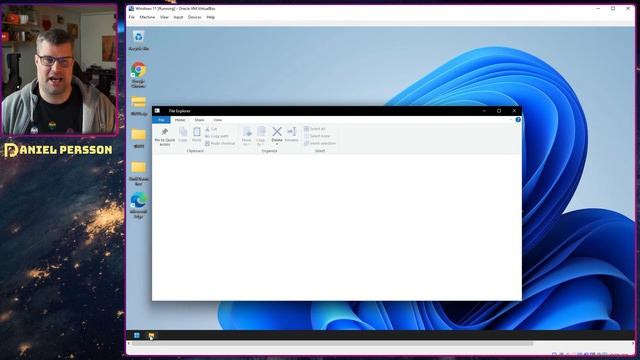Click Cut in the Clipboard group
Viewport: 640px width, 360px height.
[211, 129]
